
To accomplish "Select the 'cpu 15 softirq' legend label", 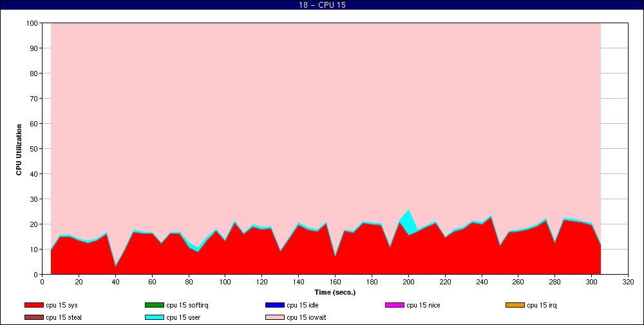I will coord(187,305).
